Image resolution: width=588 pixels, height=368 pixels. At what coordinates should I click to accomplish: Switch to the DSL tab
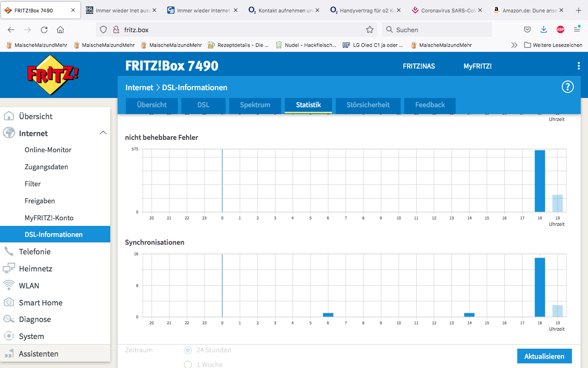click(x=204, y=105)
